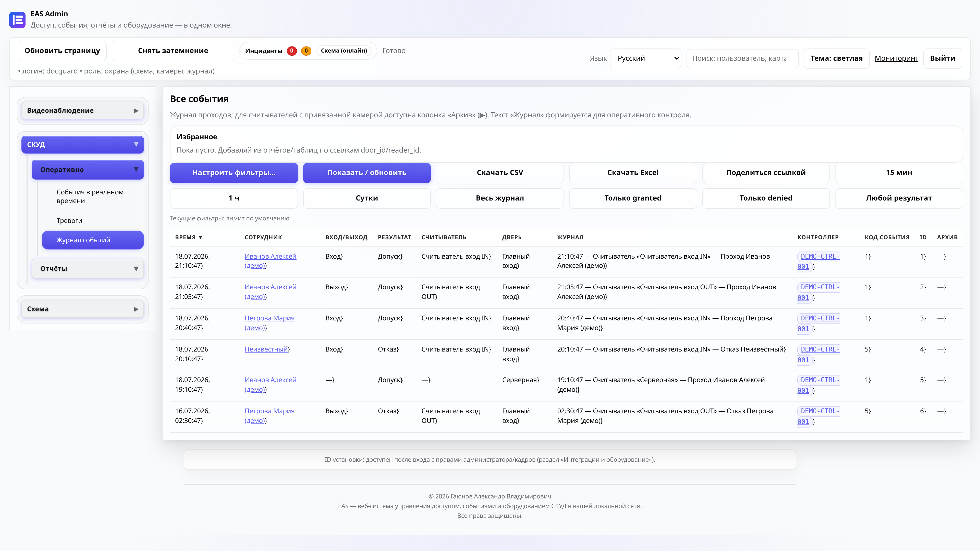Screen dimensions: 980x551
Task: Open the Язык language dropdown
Action: point(646,58)
